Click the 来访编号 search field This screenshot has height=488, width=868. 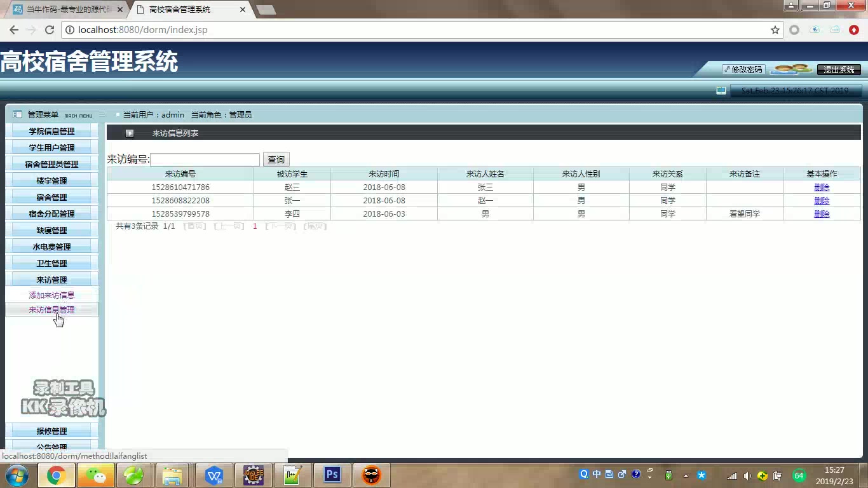[x=205, y=159]
